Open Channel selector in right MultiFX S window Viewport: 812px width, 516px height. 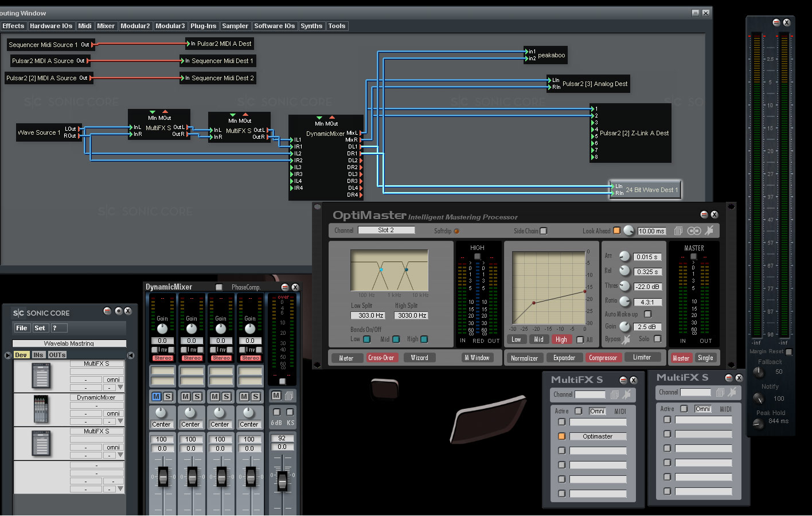coord(696,392)
